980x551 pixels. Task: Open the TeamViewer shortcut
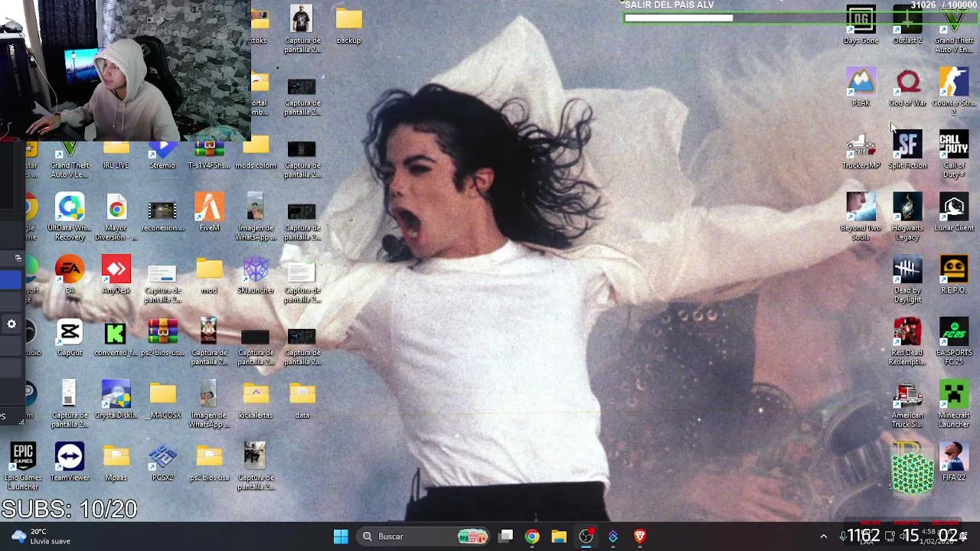pyautogui.click(x=70, y=463)
